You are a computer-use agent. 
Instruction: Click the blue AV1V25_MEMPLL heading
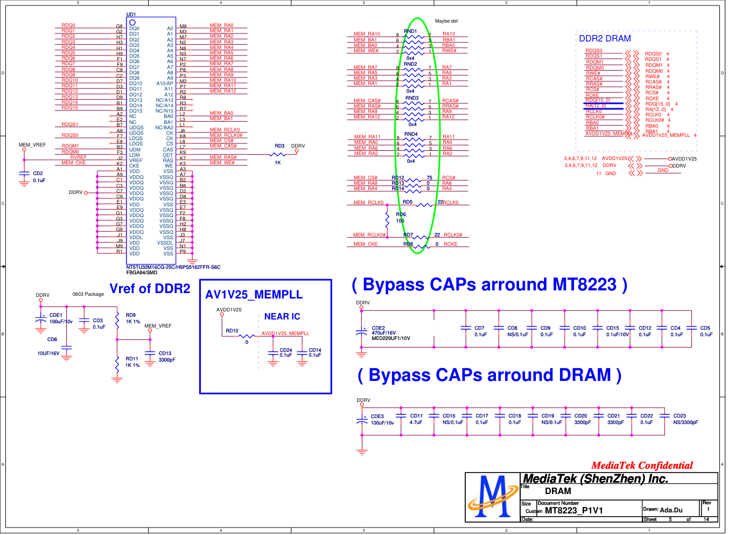pos(254,295)
